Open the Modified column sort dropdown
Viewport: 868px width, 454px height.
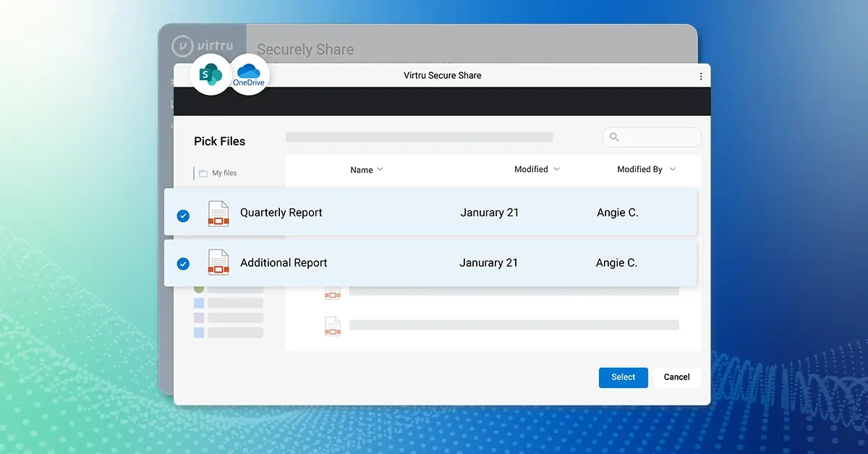556,169
